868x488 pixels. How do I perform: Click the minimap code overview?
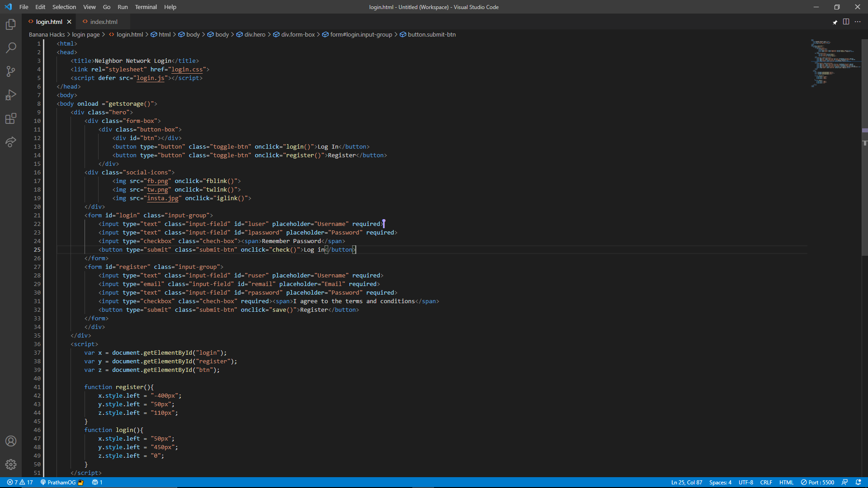coord(835,63)
